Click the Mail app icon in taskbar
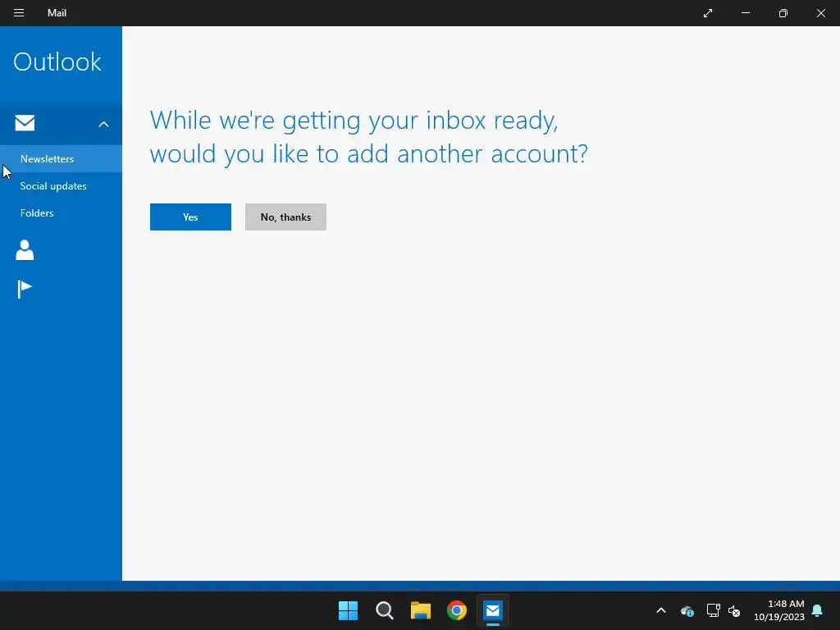Image resolution: width=840 pixels, height=630 pixels. [x=493, y=610]
